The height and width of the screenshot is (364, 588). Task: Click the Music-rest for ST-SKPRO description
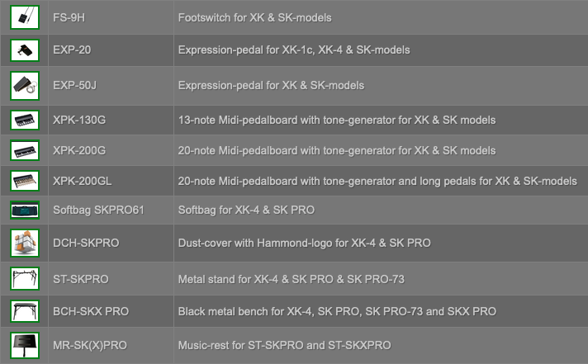coord(285,345)
